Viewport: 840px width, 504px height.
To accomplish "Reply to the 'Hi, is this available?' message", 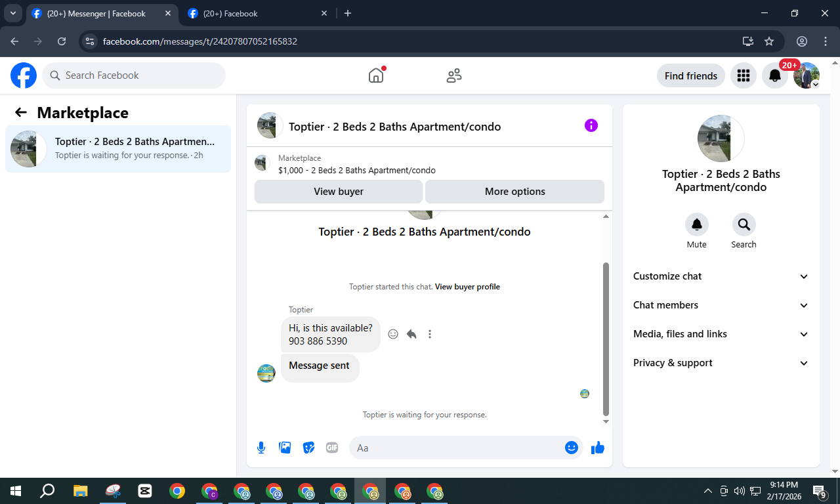I will (x=411, y=334).
